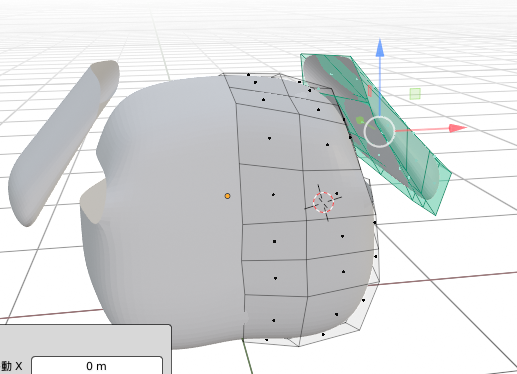Click the orange object origin dot

point(227,196)
